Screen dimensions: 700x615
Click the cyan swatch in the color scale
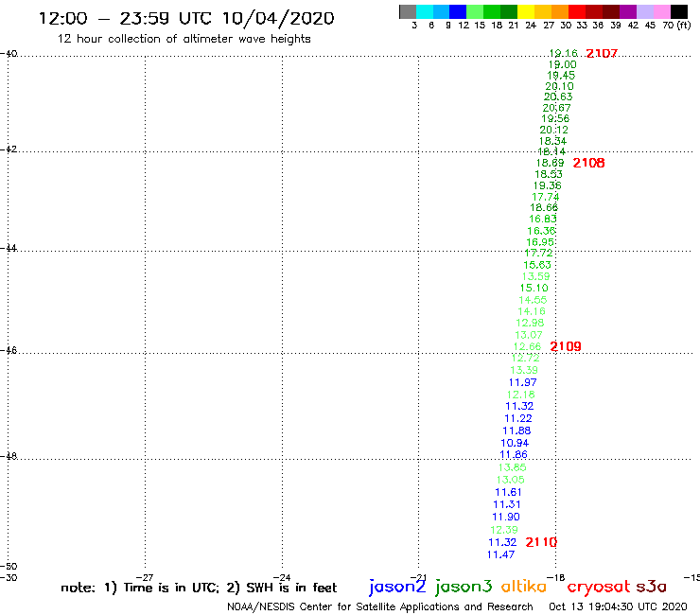pyautogui.click(x=425, y=11)
